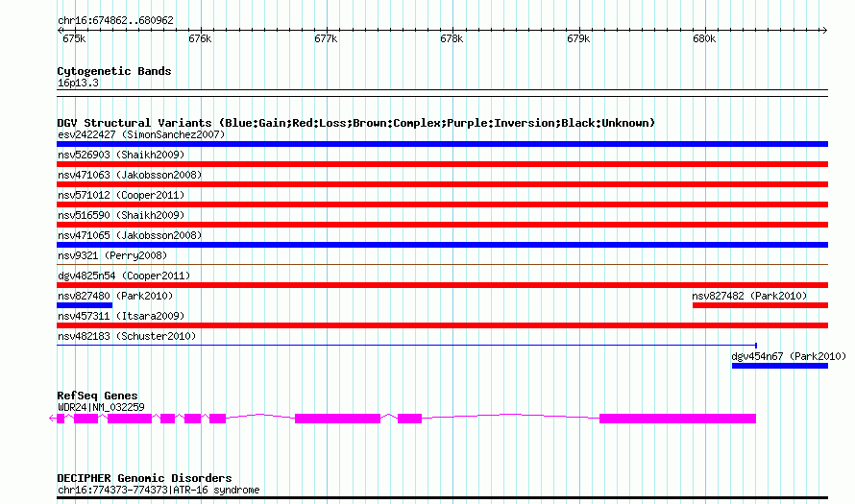Select the blue nsv471065 gain bar
Image resolution: width=855 pixels, height=504 pixels.
click(442, 245)
